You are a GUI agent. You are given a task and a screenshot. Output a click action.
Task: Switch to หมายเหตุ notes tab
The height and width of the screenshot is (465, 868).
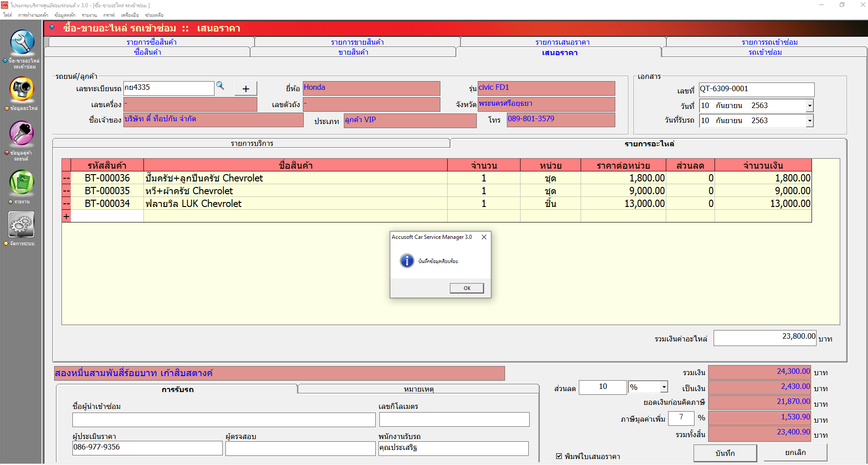pos(419,389)
